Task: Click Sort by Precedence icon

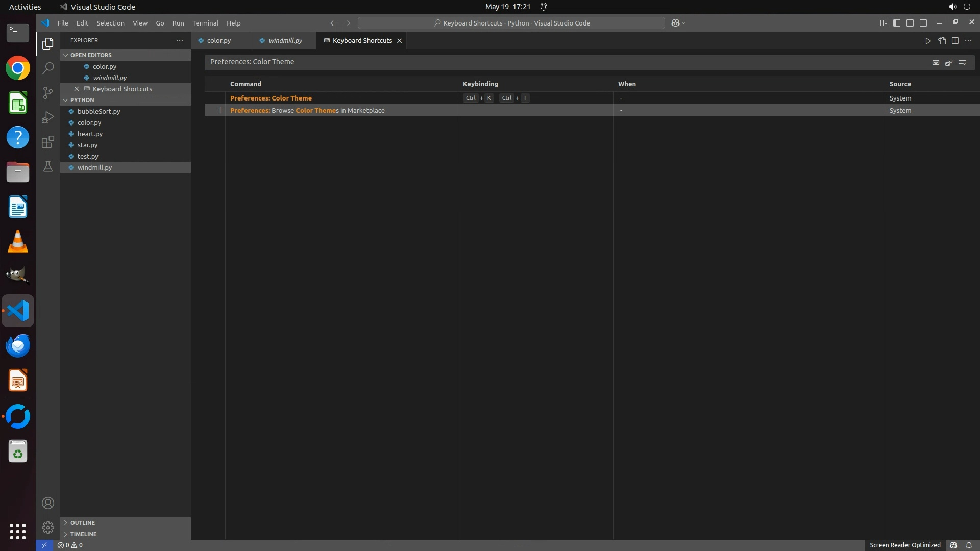Action: point(949,62)
